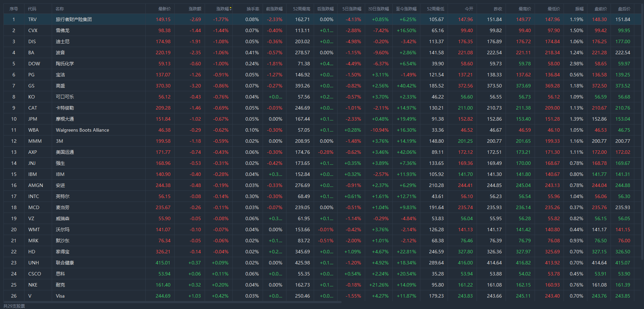Select the TRV 旅行者财产险集团 row
This screenshot has width=644, height=309.
[x=74, y=19]
